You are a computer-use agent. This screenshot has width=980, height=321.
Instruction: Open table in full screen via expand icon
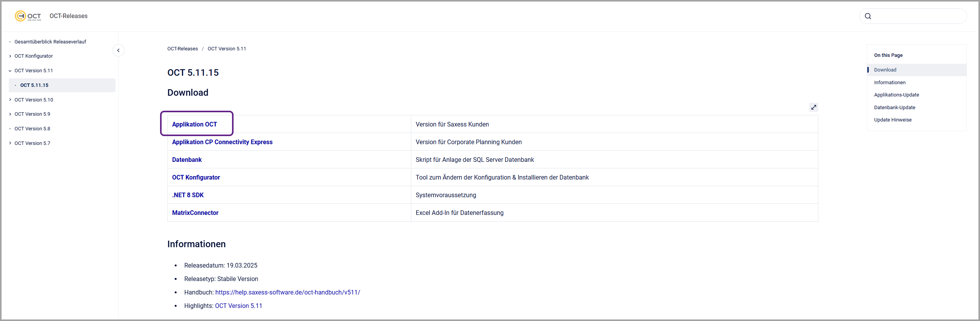(x=813, y=107)
